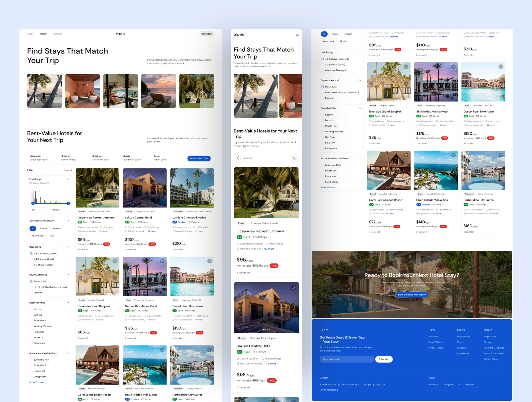Uncheck 4.8 & above (Excellent) in first desktop mockup
This screenshot has width=532, height=402.
coord(31,254)
